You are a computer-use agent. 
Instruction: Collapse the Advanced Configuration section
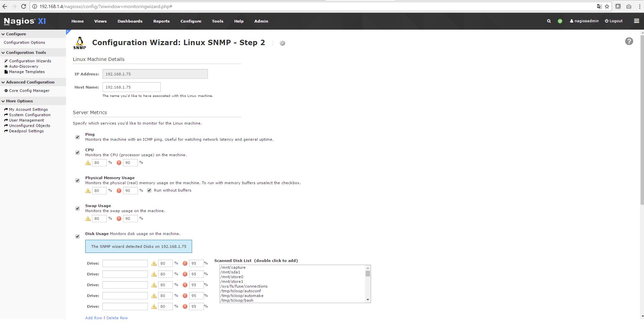coord(3,82)
